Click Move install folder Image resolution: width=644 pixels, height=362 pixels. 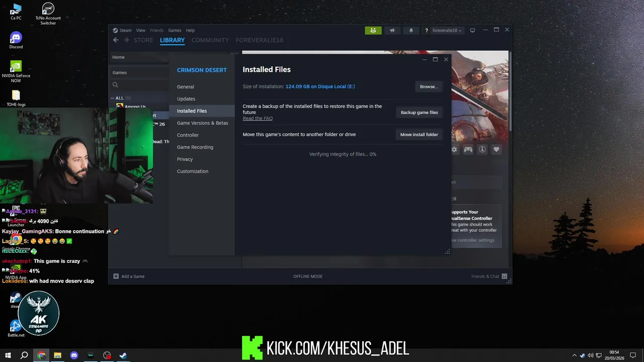pos(419,134)
